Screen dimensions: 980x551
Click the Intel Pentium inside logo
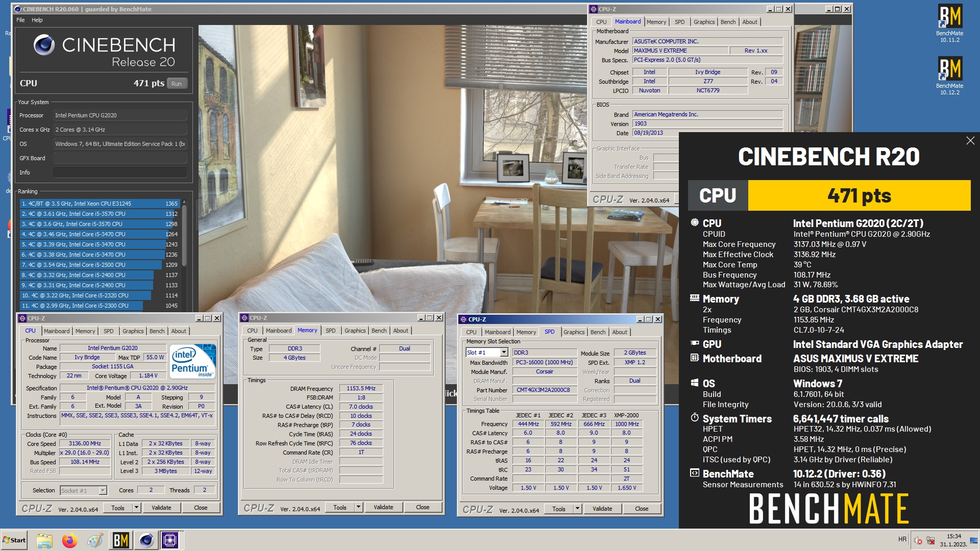(x=193, y=361)
